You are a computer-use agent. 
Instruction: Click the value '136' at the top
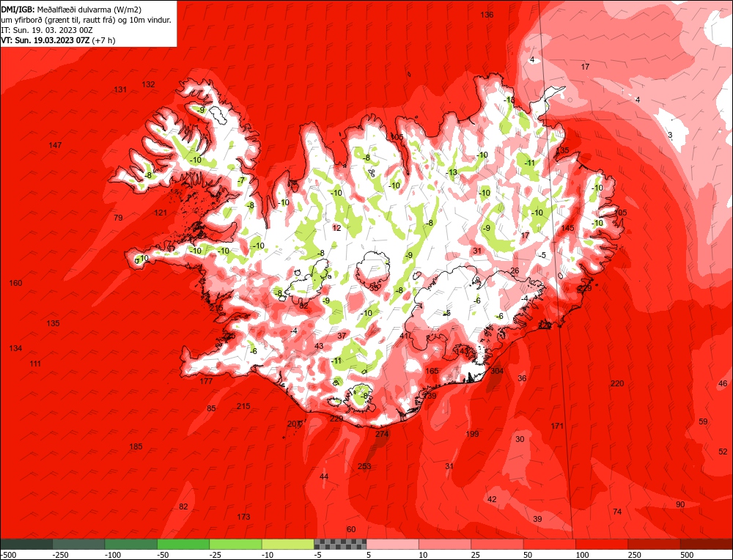487,15
